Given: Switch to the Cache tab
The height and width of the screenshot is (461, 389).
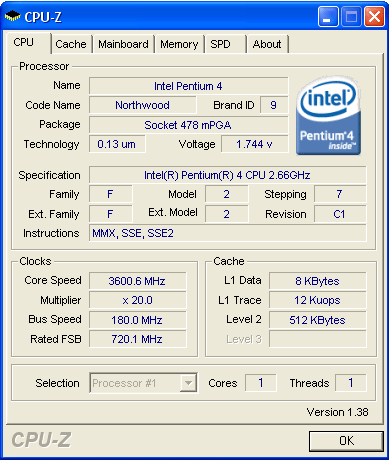Looking at the screenshot, I should (x=71, y=44).
